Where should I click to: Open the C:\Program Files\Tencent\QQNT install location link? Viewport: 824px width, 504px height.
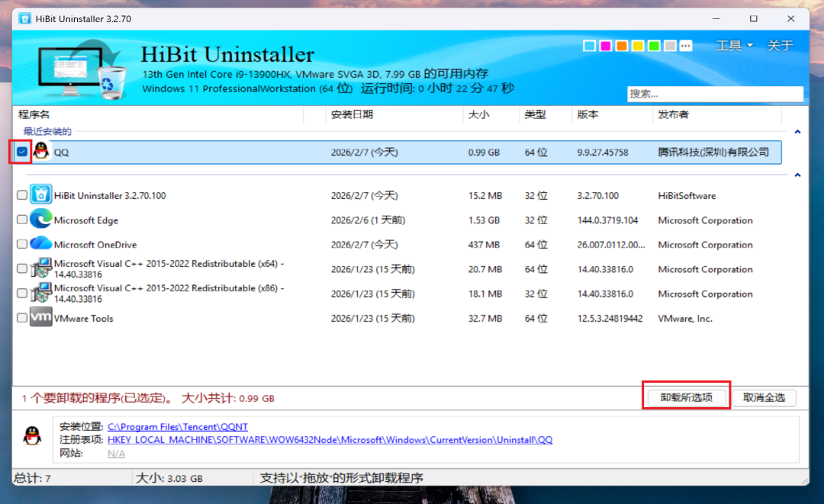[x=178, y=427]
